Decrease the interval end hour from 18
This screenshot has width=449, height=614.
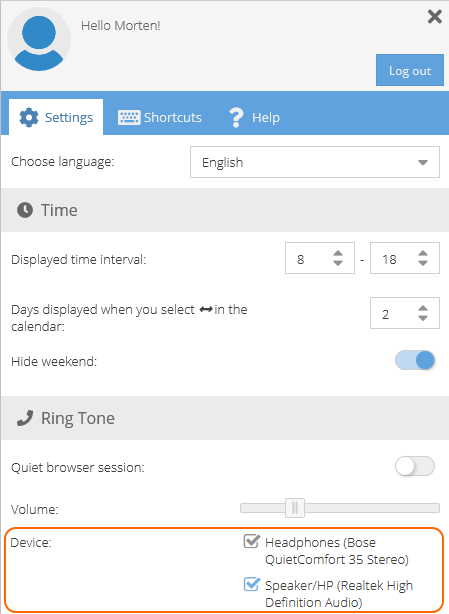pyautogui.click(x=423, y=263)
